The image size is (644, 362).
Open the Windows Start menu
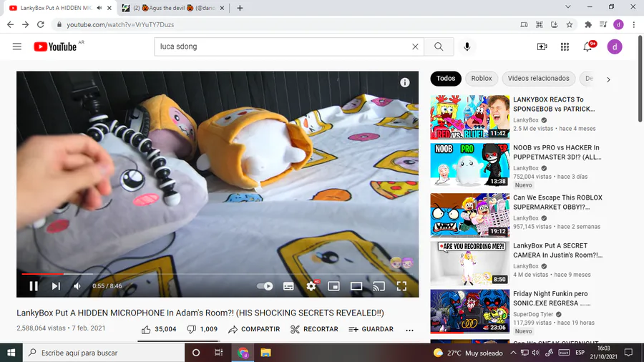[x=11, y=353]
